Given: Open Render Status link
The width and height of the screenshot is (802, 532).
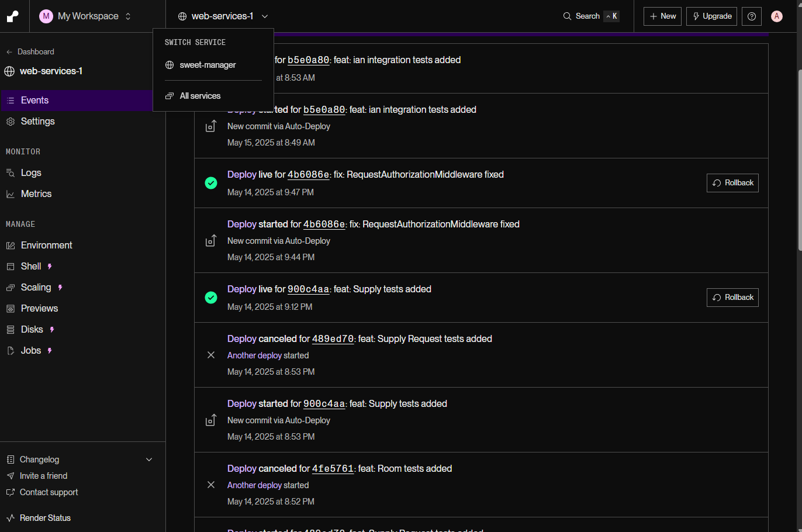Looking at the screenshot, I should pyautogui.click(x=45, y=518).
